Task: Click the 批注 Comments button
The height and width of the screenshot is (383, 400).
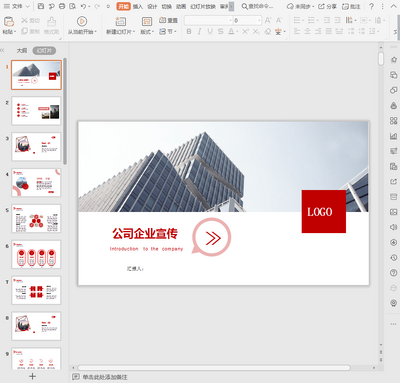Action: pyautogui.click(x=351, y=6)
